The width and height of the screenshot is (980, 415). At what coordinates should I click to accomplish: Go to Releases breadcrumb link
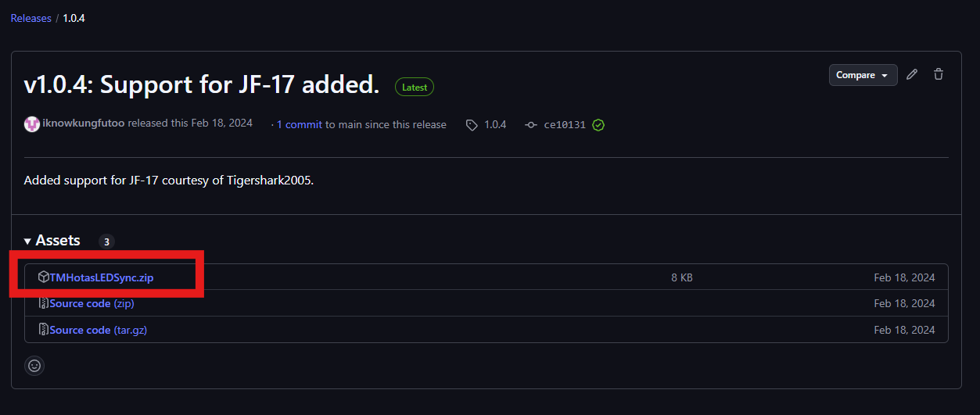(31, 18)
